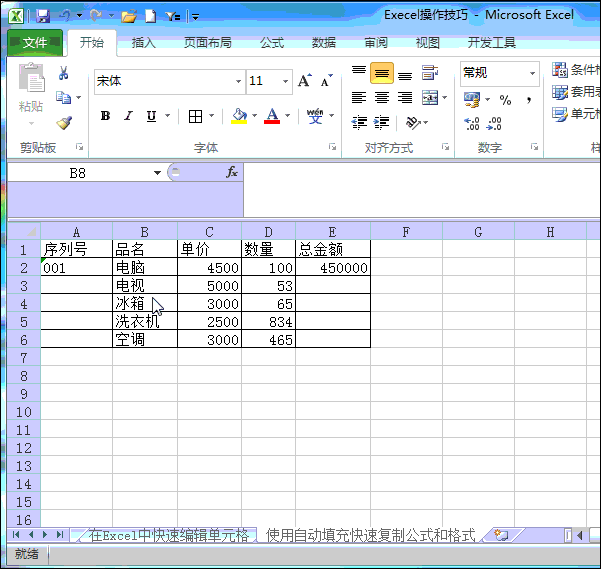Open customize quick access toolbar arrow
Viewport: 601px width, 569px height.
point(195,17)
